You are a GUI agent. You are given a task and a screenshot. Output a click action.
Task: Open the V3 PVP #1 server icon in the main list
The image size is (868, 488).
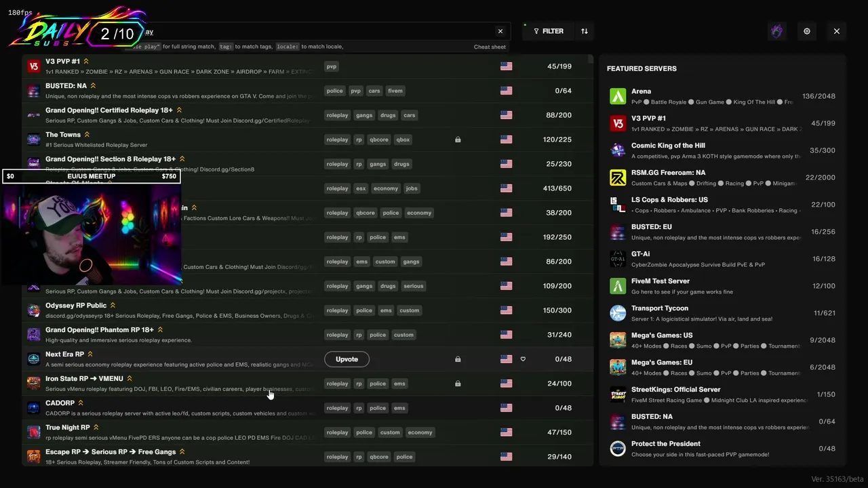pyautogui.click(x=33, y=66)
